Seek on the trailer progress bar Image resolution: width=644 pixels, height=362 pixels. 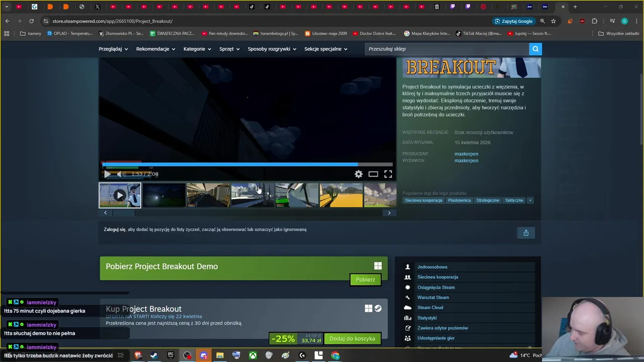(247, 164)
